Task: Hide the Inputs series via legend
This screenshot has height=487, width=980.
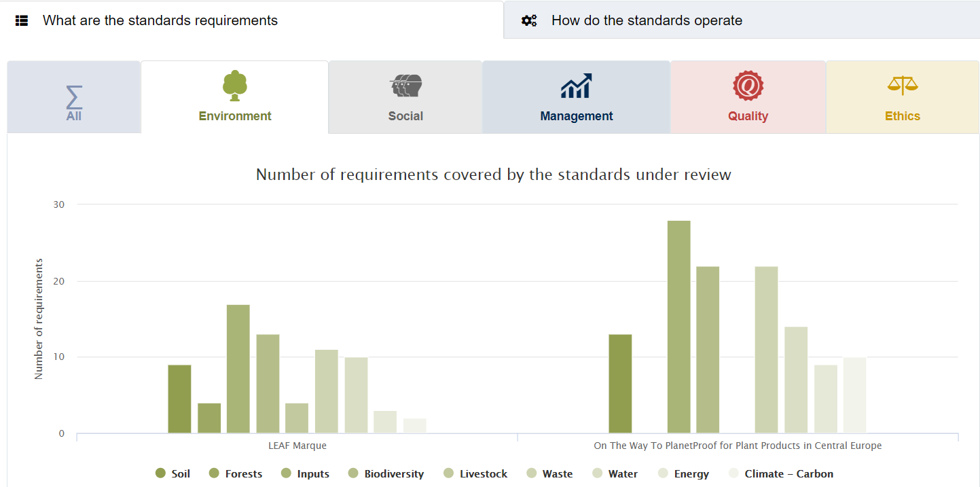Action: point(305,474)
